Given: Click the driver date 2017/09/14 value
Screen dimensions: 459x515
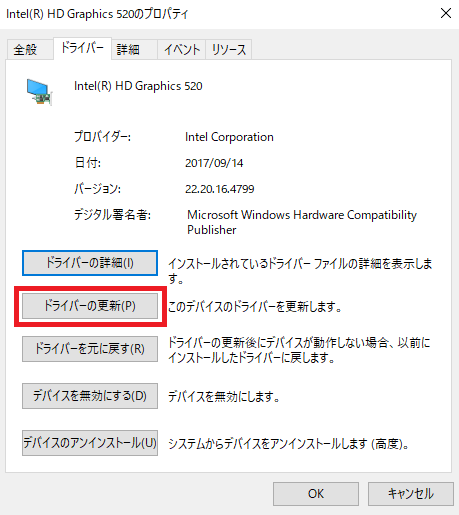Looking at the screenshot, I should click(214, 163).
